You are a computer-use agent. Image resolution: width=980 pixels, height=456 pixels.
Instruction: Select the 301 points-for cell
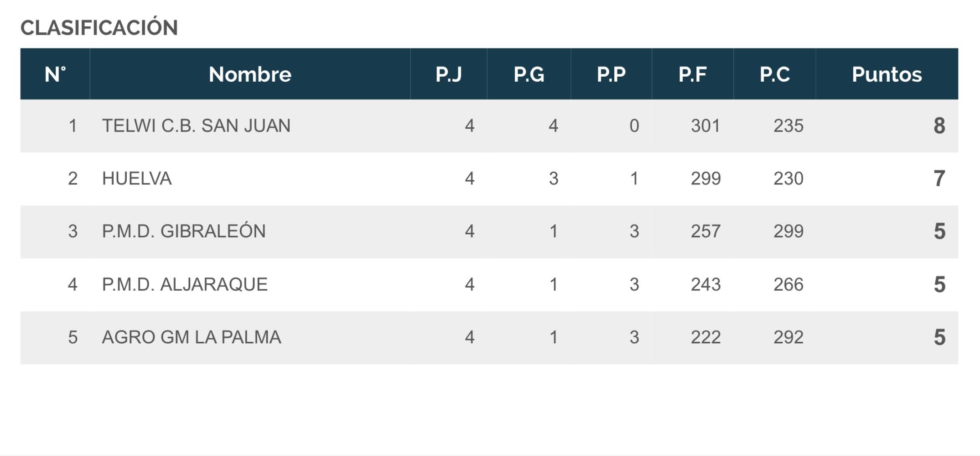coord(705,126)
